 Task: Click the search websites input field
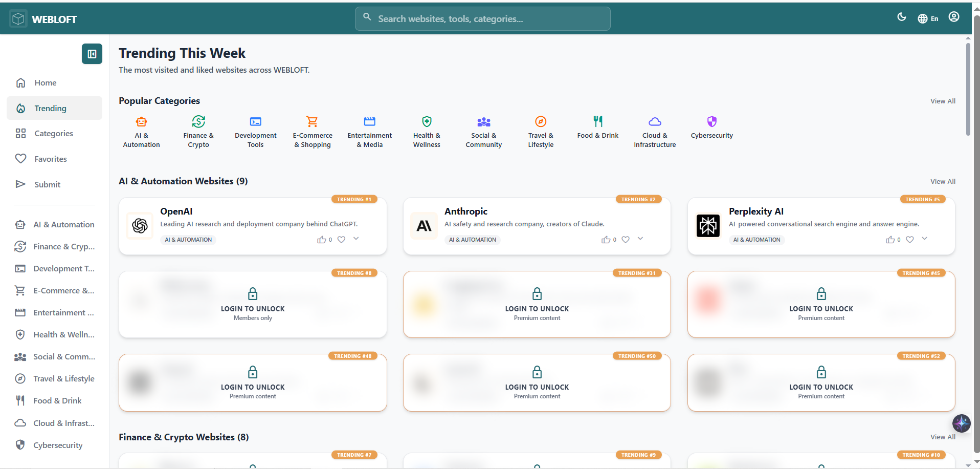481,18
